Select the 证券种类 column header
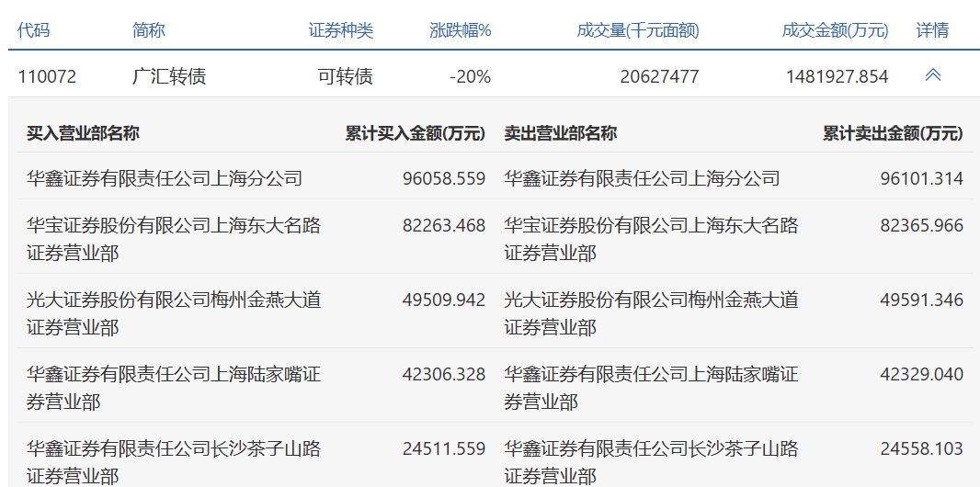Image resolution: width=980 pixels, height=487 pixels. pyautogui.click(x=340, y=30)
